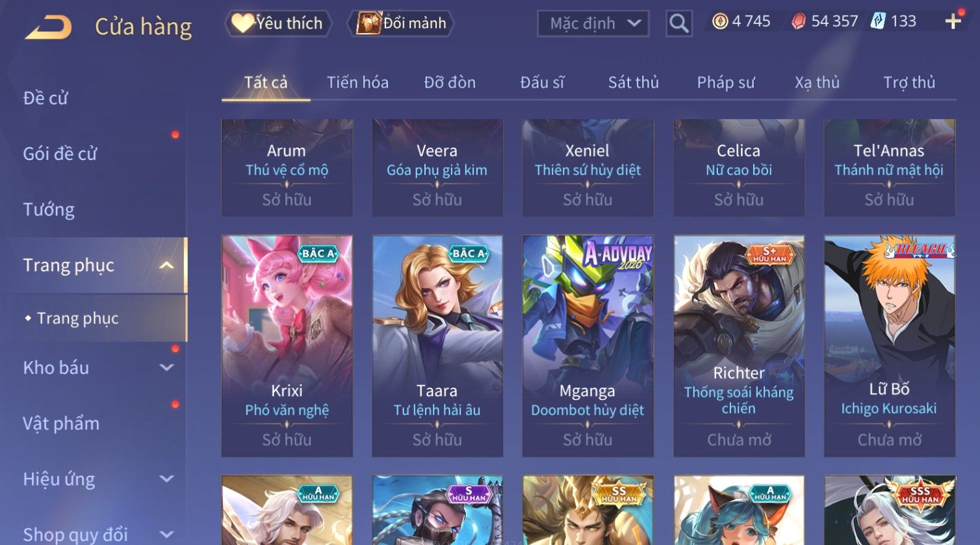This screenshot has width=980, height=545.
Task: Select Mganga Doombot hủy diệt skin card
Action: pos(588,346)
